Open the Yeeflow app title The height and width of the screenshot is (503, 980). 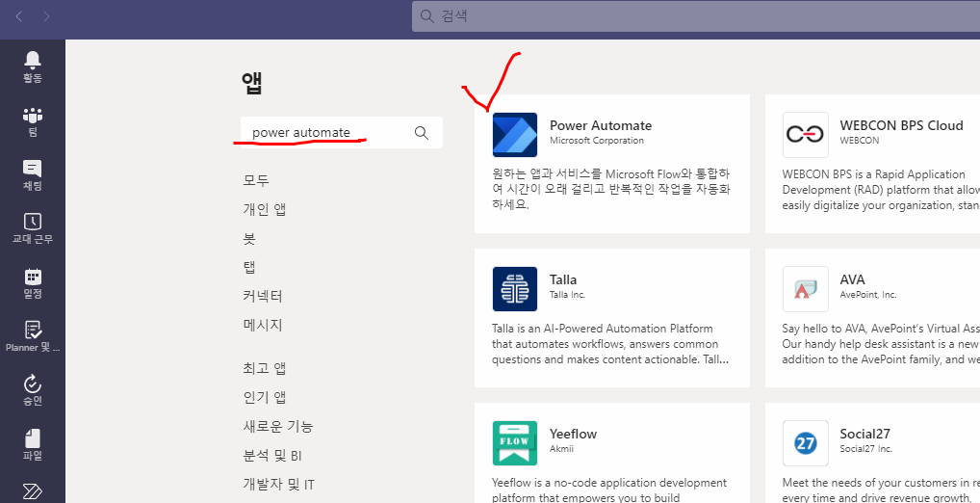click(x=573, y=434)
